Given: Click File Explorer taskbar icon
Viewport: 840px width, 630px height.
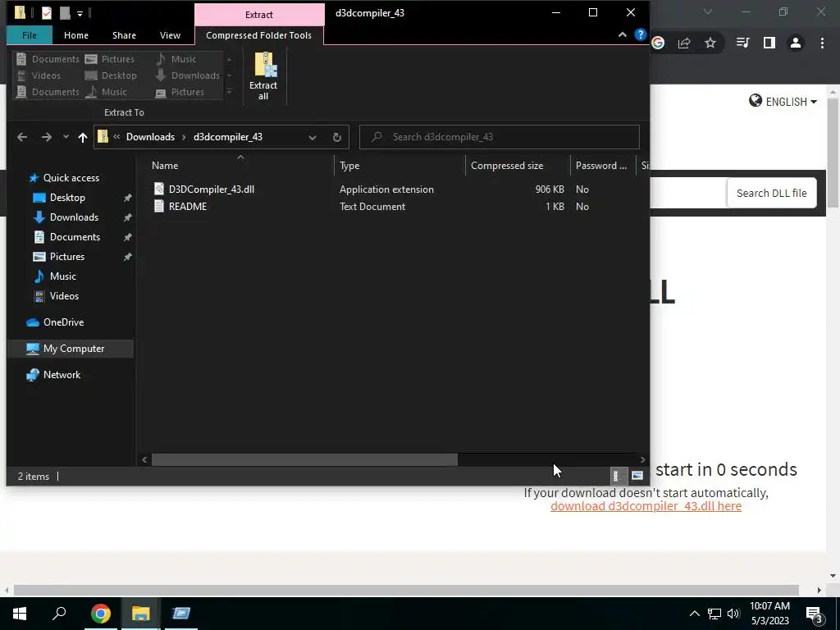Looking at the screenshot, I should coord(141,614).
